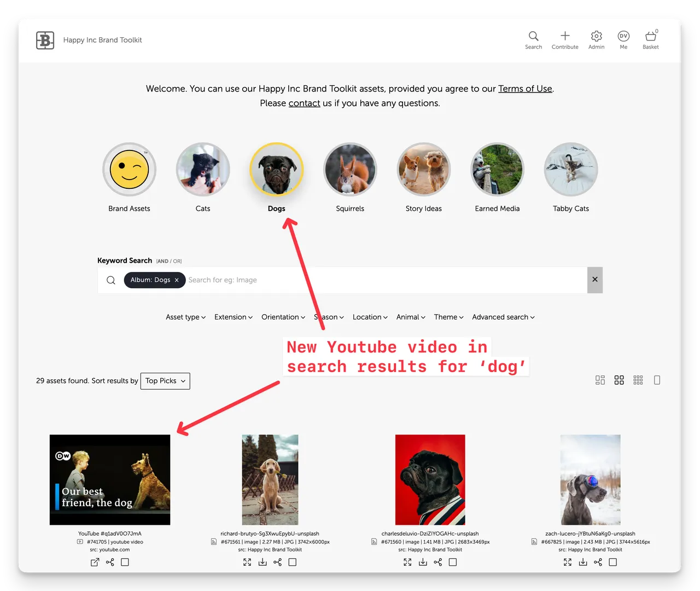Remove the Album: Dogs search tag
This screenshot has width=700, height=591.
177,280
